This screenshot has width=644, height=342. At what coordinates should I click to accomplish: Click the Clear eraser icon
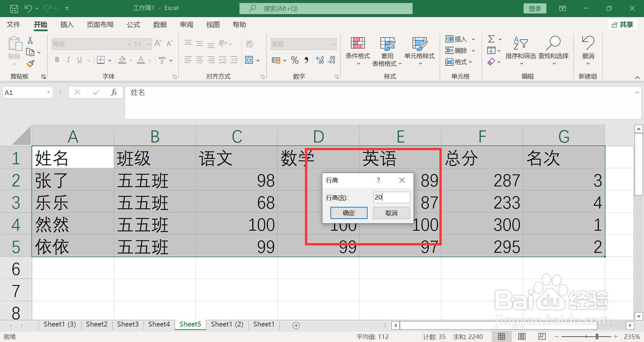click(x=491, y=62)
